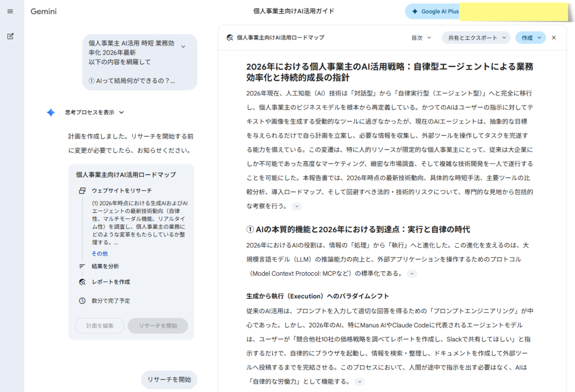
Task: Expand the sources chevron after として機能する。
Action: [x=360, y=382]
